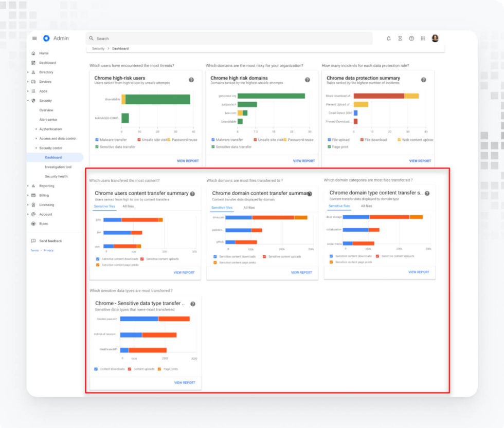Viewport: 504px width, 428px height.
Task: Click the help question mark icon
Action: [x=410, y=38]
